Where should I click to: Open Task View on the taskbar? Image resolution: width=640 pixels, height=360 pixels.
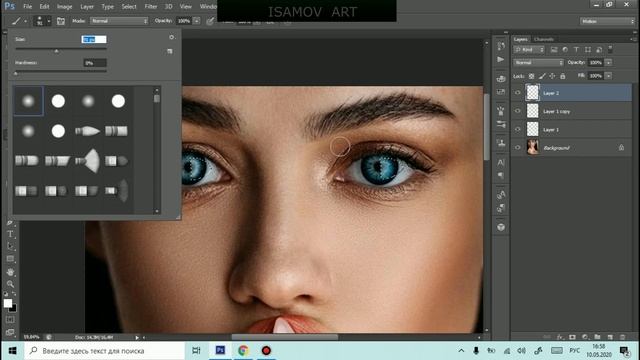point(196,351)
